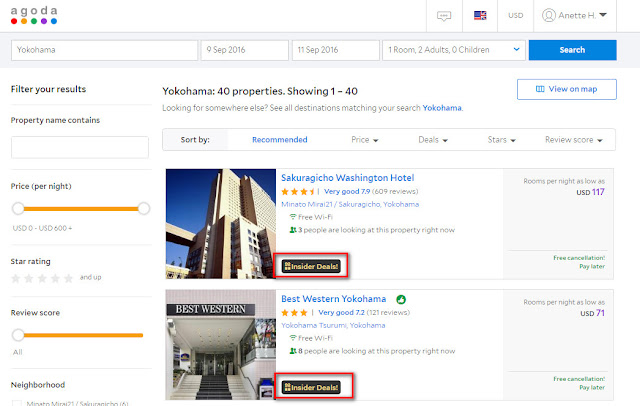Click Best Western Yokohama three-star rating
The height and width of the screenshot is (406, 640).
click(x=294, y=313)
